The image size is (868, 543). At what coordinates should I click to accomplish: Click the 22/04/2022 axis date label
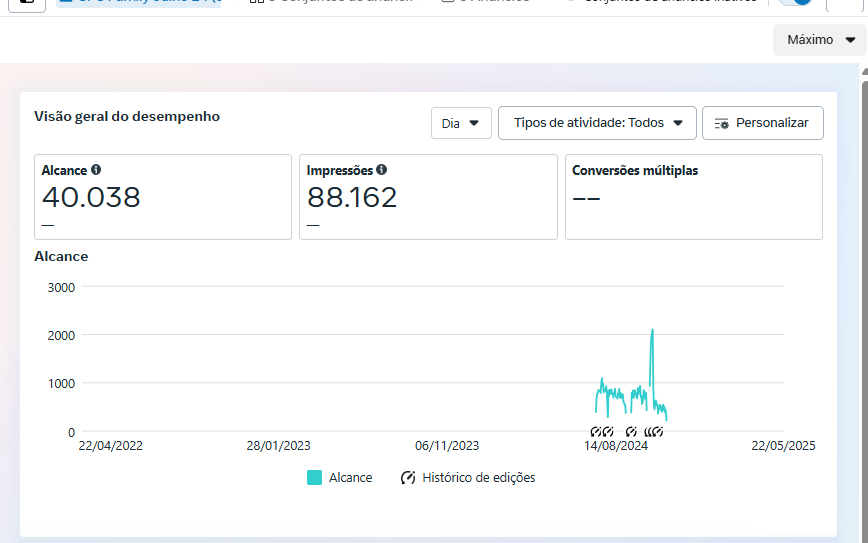111,446
